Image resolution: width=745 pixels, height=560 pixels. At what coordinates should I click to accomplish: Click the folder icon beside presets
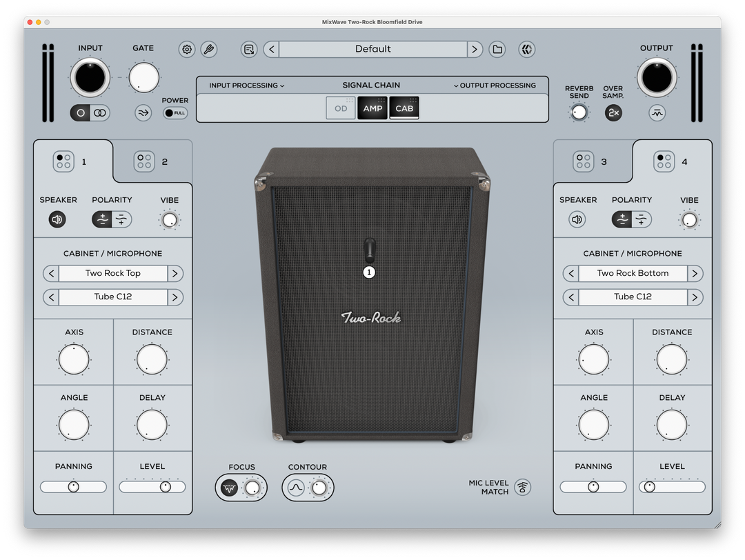pyautogui.click(x=497, y=49)
